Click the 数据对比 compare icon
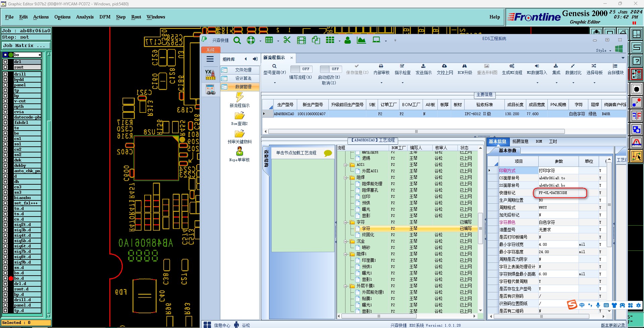This screenshot has height=328, width=644. pyautogui.click(x=573, y=66)
